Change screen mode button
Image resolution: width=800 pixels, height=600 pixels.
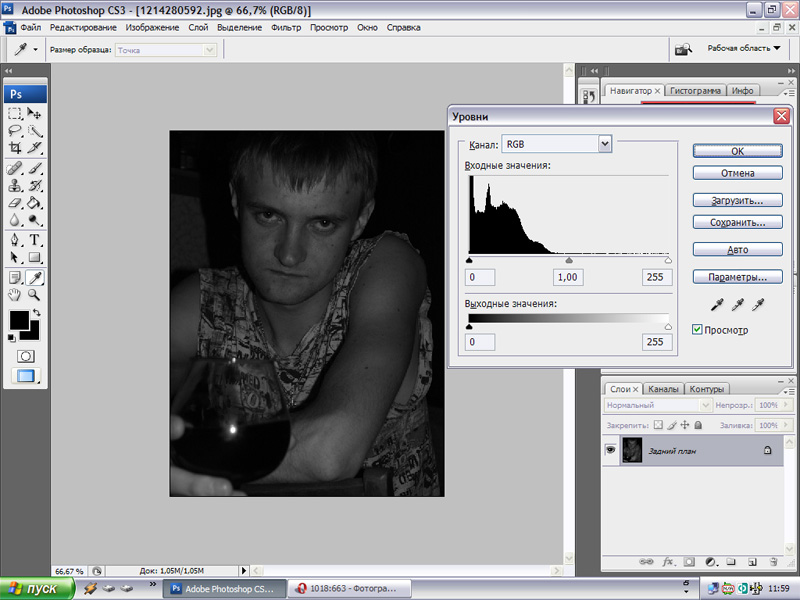26,376
